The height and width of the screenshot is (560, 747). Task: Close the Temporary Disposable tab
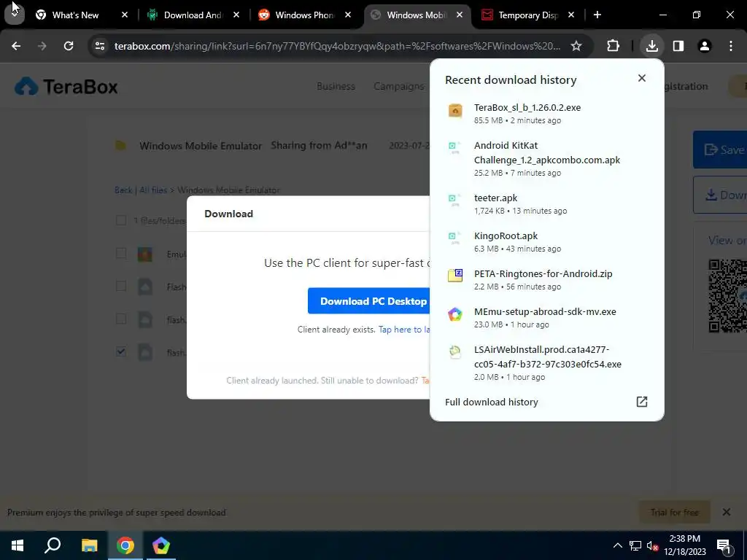click(x=571, y=15)
